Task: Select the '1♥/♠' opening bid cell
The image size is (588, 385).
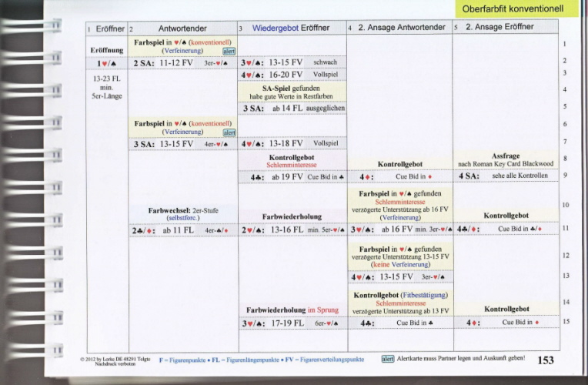Action: 107,63
